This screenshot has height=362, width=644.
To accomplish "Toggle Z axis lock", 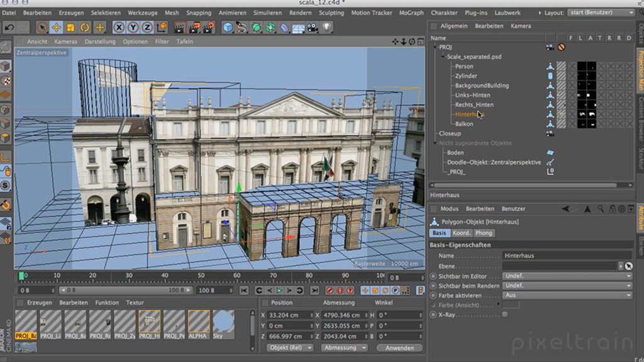I will (147, 28).
